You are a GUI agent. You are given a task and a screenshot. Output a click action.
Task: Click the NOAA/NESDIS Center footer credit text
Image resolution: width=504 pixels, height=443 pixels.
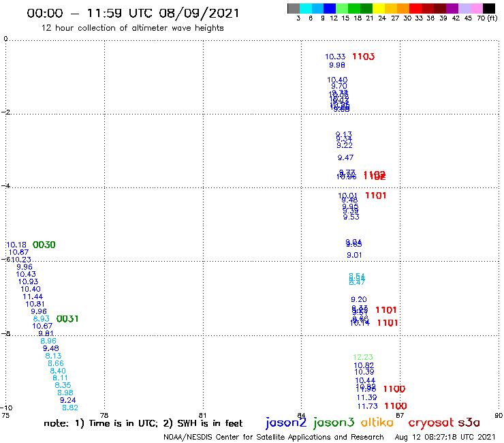coord(274,438)
